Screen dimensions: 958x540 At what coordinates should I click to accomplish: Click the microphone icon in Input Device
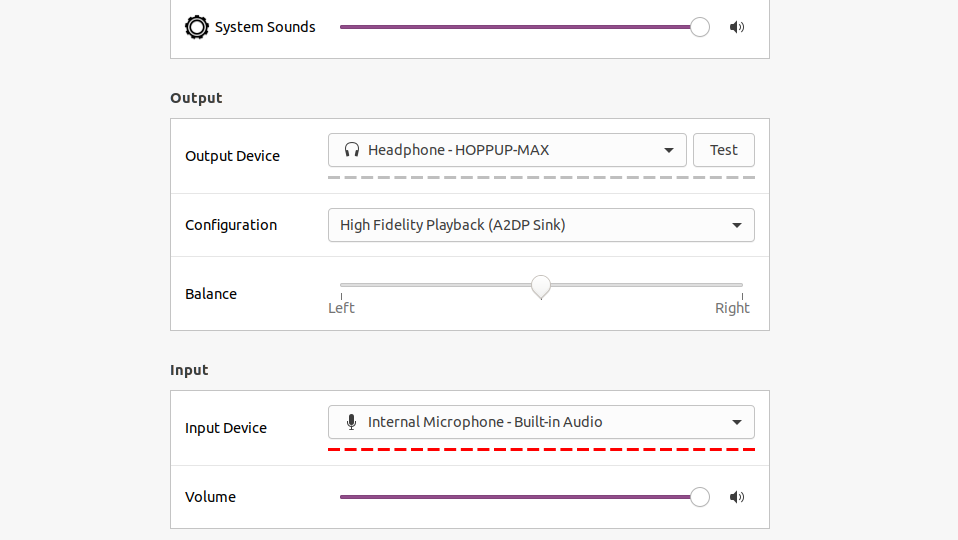[351, 422]
